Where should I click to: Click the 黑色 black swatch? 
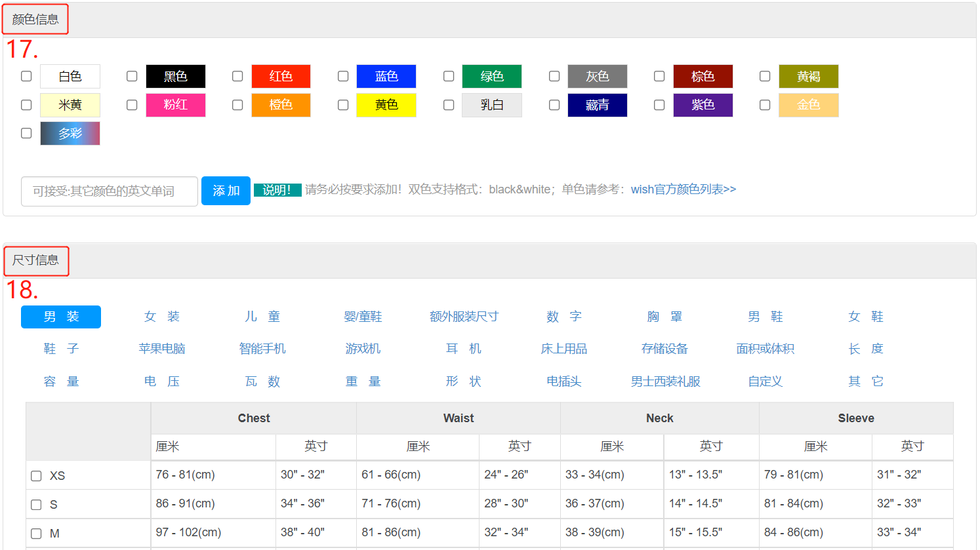tap(176, 76)
